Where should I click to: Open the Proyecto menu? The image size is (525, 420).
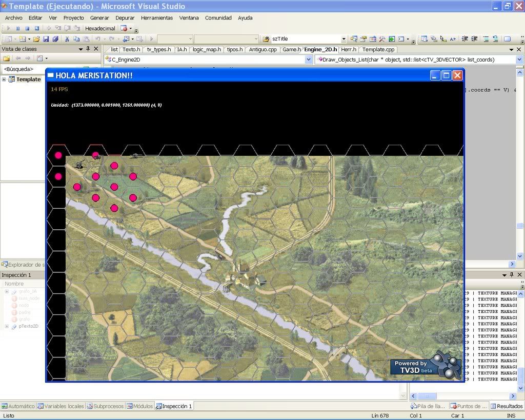point(74,18)
